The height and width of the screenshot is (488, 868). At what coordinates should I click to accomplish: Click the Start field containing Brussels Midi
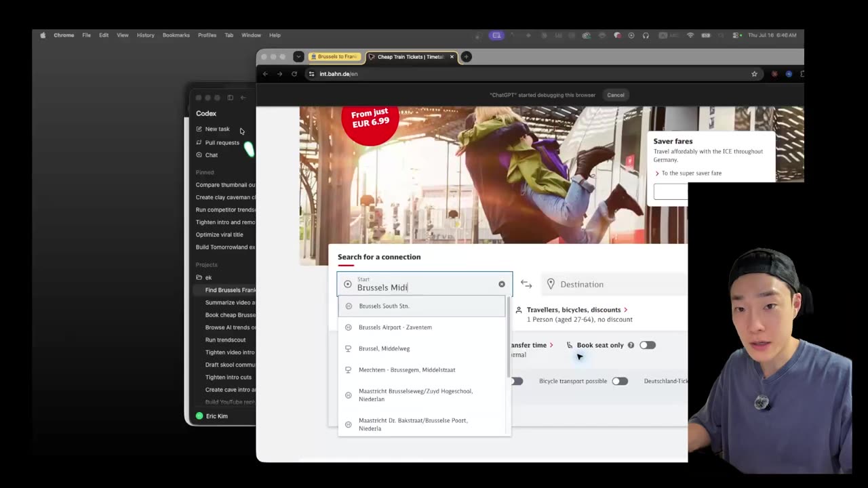pyautogui.click(x=425, y=284)
